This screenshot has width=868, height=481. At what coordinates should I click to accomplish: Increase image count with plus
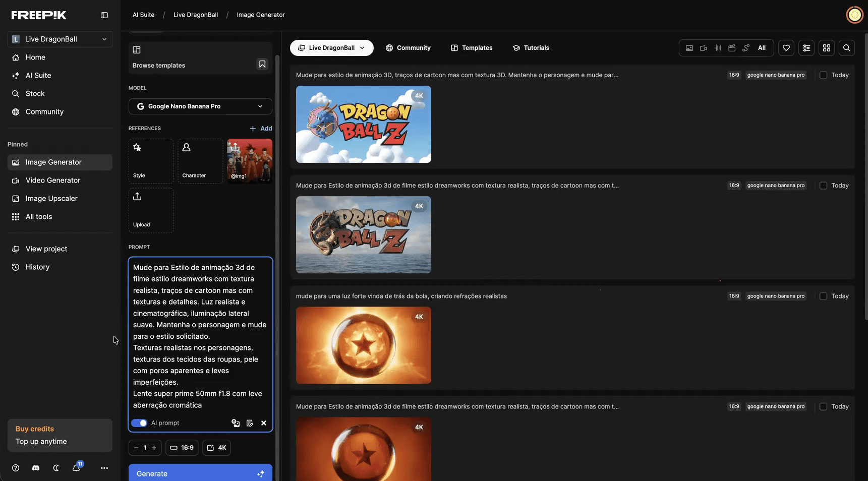coord(154,448)
